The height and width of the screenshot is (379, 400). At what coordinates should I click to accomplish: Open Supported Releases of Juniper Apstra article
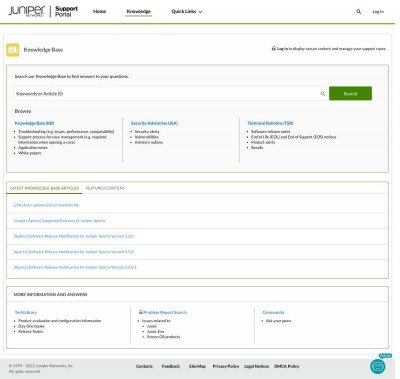coord(59,221)
